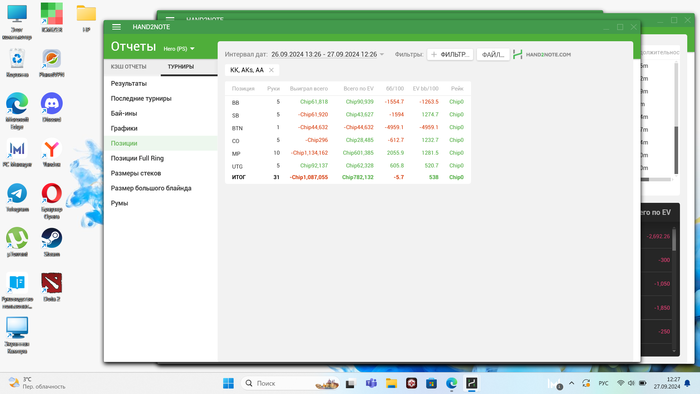The width and height of the screenshot is (700, 394).
Task: Open Windows Start menu
Action: tap(229, 383)
